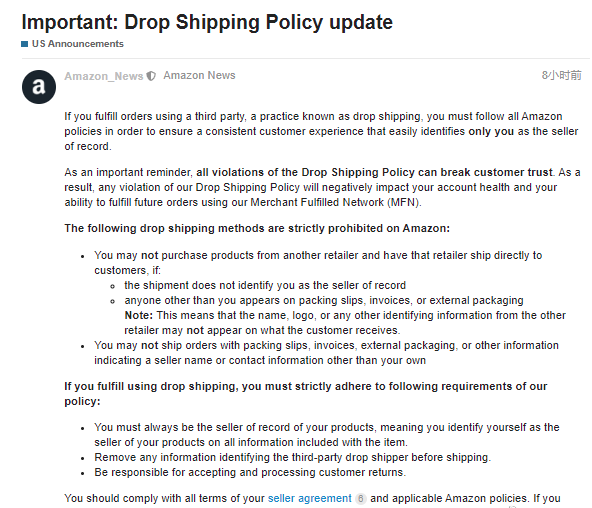592x508 pixels.
Task: Click the blue category square before US Announcements
Action: coord(25,44)
